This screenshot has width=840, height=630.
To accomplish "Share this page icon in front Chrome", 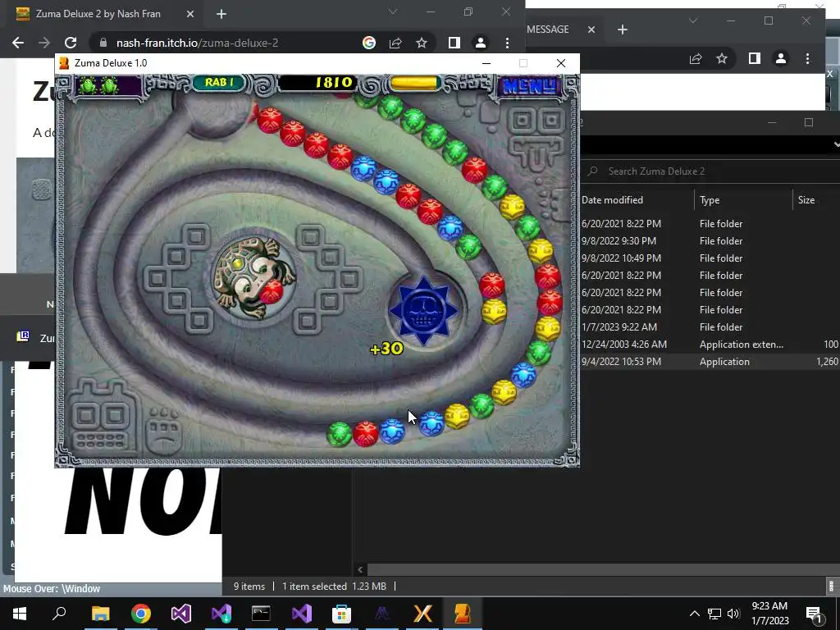I will (395, 43).
